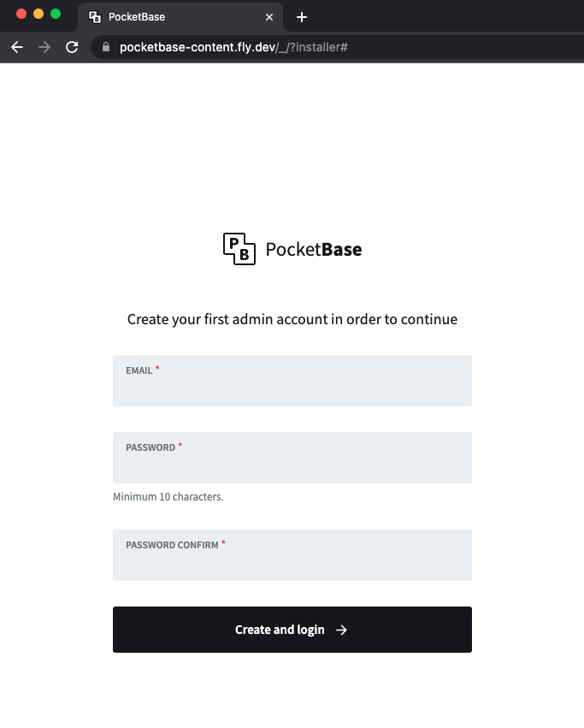Viewport: 584px width, 728px height.
Task: Click the PocketBase wordmark text
Action: point(314,249)
